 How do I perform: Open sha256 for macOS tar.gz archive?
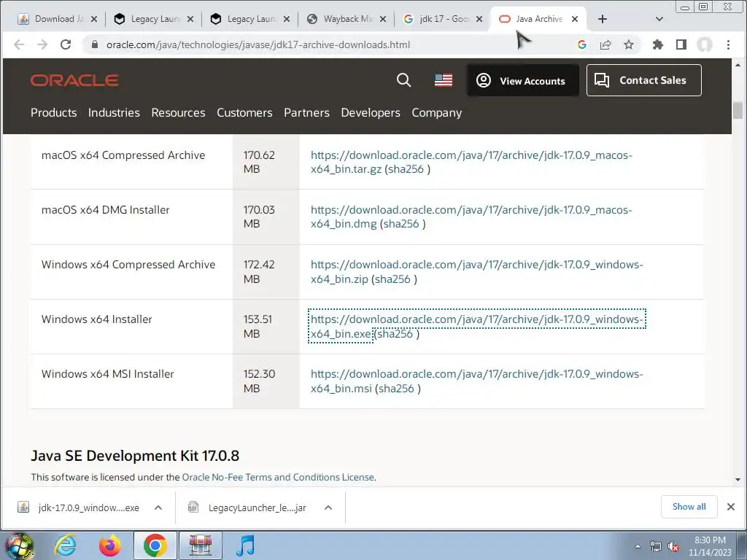pos(406,169)
